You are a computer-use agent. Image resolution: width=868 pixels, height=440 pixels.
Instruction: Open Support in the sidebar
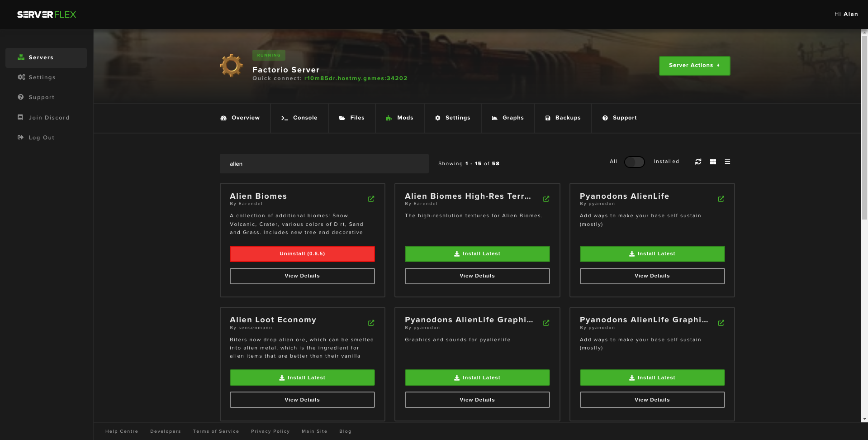pos(46,97)
